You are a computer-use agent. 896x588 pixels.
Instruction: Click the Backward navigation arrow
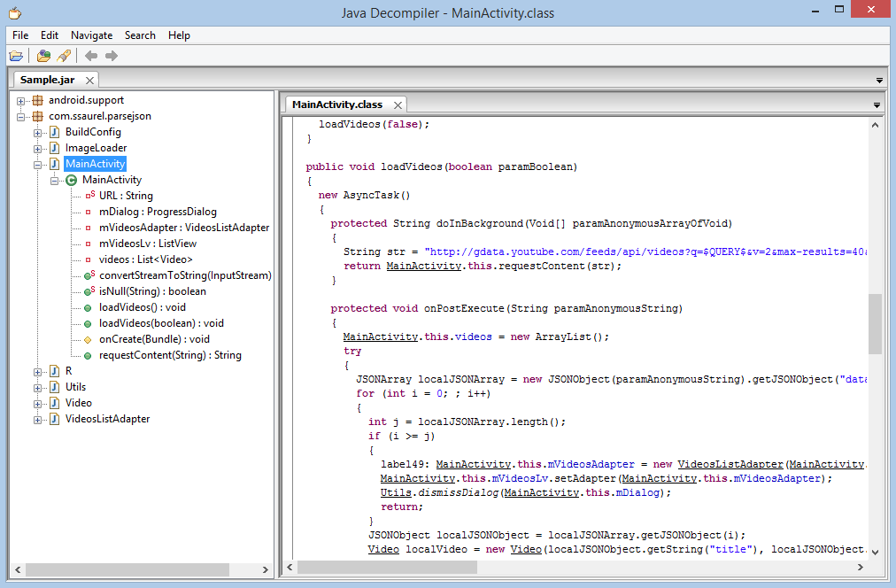[x=91, y=56]
